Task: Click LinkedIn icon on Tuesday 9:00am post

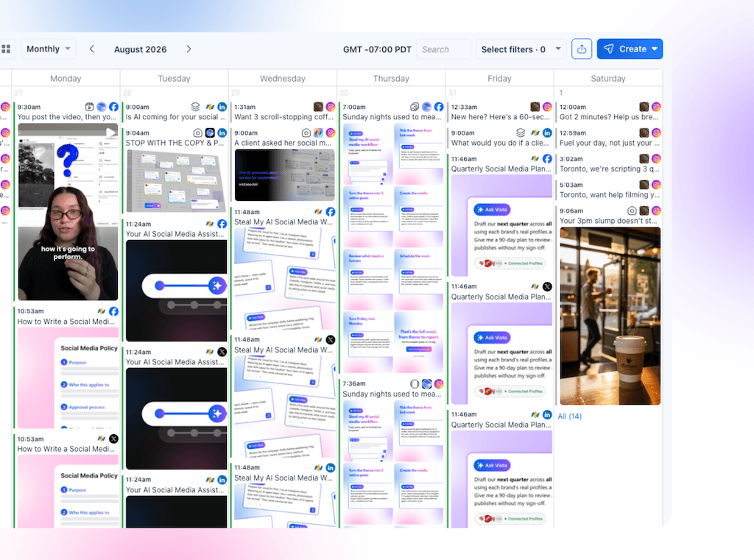Action: [222, 107]
